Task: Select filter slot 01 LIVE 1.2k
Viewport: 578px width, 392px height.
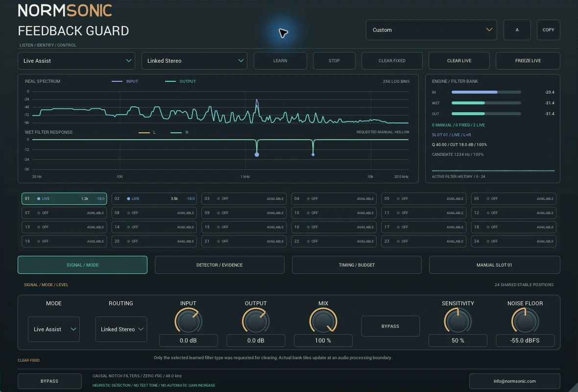Action: [x=64, y=199]
